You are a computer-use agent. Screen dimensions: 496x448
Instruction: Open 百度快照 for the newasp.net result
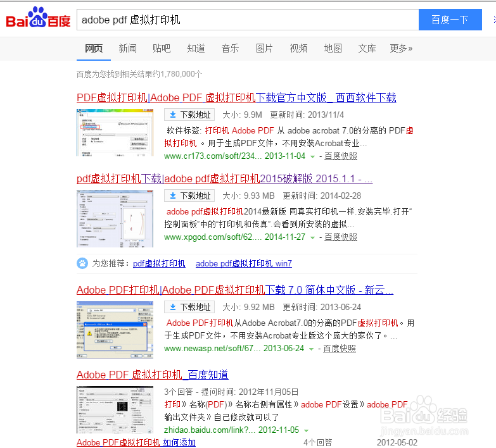click(340, 349)
